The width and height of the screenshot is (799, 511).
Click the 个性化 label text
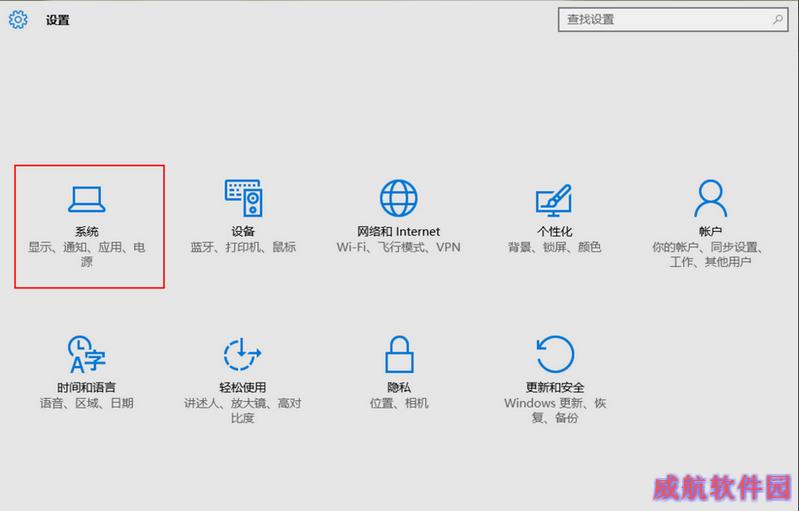click(554, 232)
